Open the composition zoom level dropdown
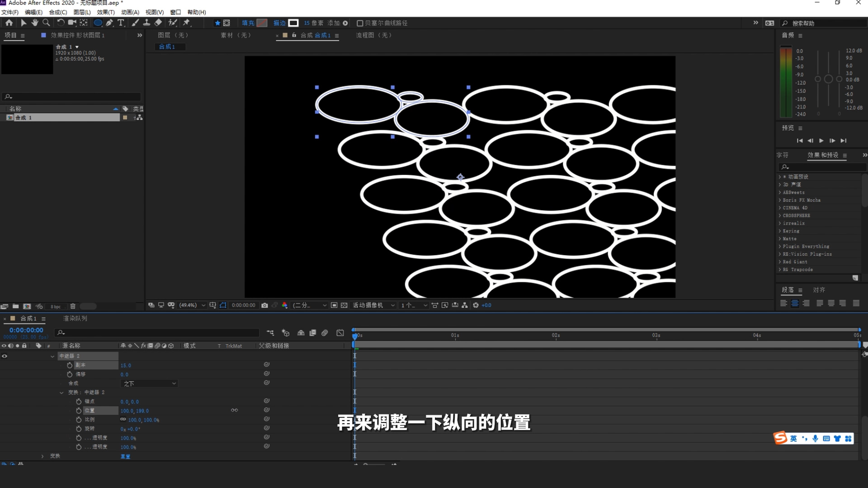Screen dimensions: 868x488 click(x=192, y=305)
